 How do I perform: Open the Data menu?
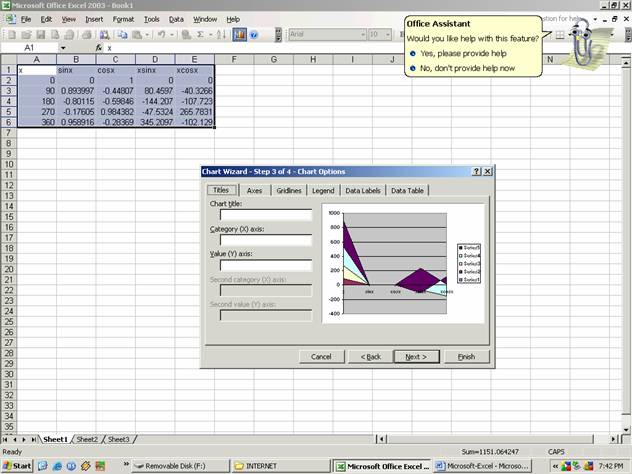click(x=176, y=19)
